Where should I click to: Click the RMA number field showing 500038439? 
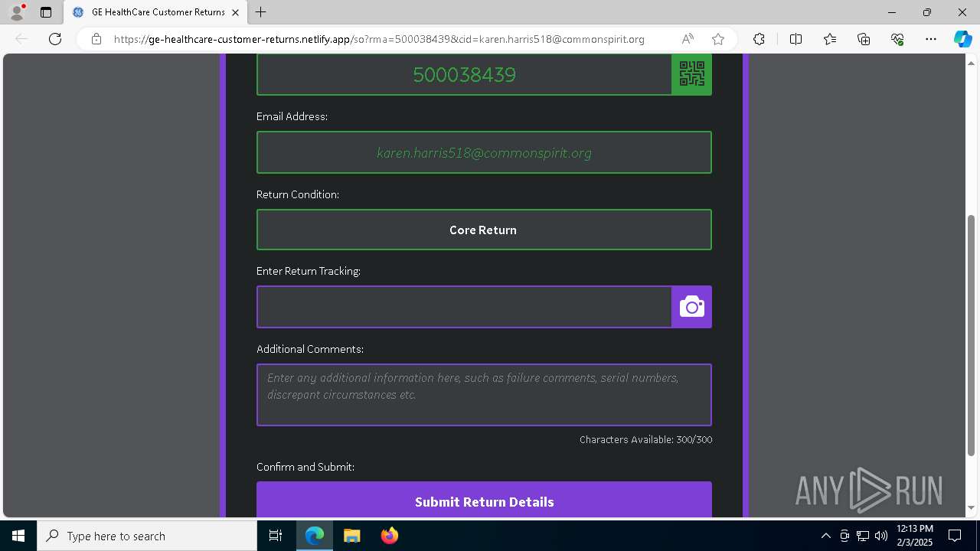click(464, 74)
